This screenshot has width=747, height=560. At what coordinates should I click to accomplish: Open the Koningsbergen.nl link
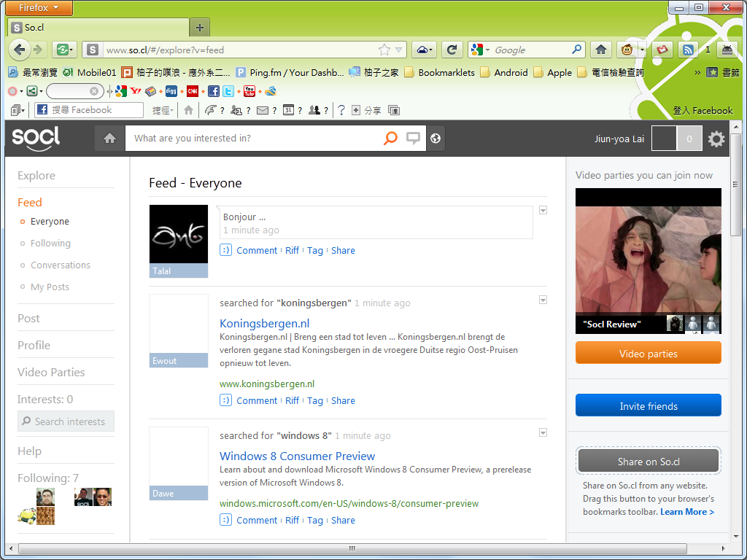[264, 323]
